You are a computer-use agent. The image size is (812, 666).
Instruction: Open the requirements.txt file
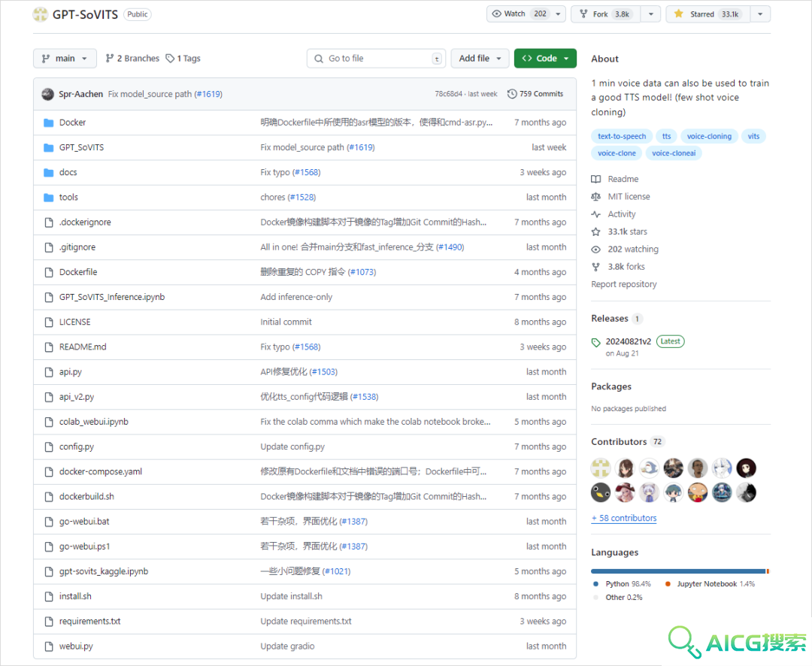coord(89,622)
